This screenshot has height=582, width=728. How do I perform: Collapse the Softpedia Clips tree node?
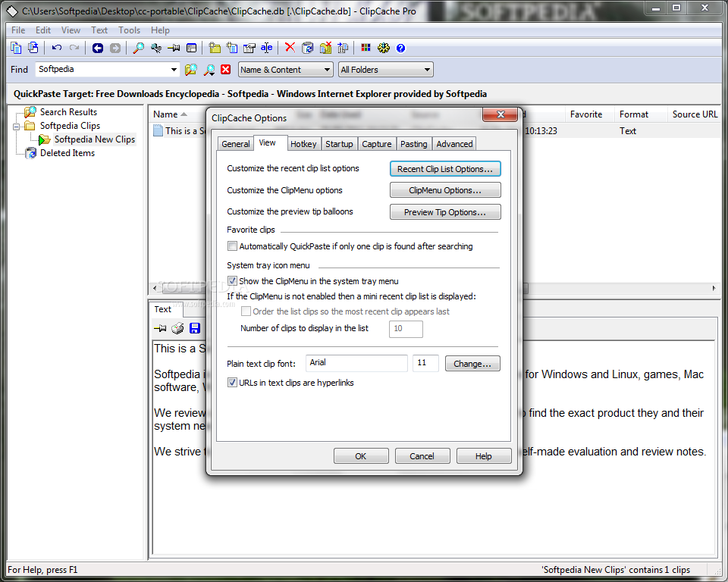(x=16, y=127)
